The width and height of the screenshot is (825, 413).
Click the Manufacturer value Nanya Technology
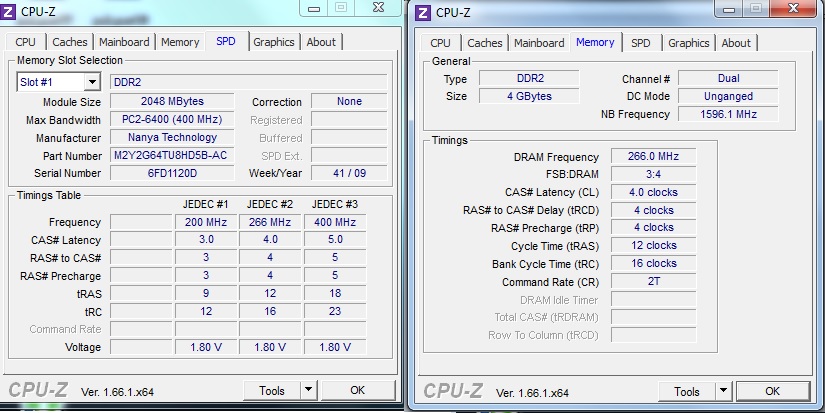tap(172, 137)
